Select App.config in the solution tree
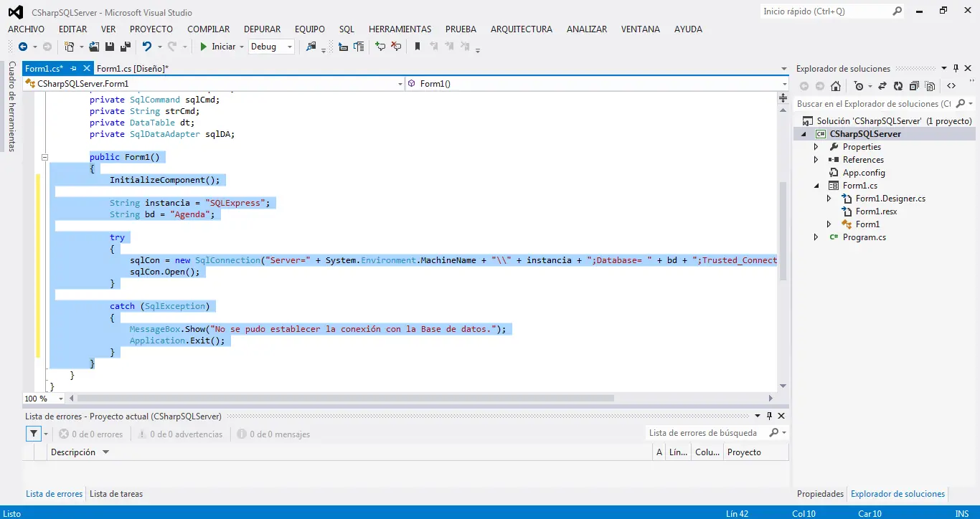The image size is (980, 519). click(x=864, y=173)
